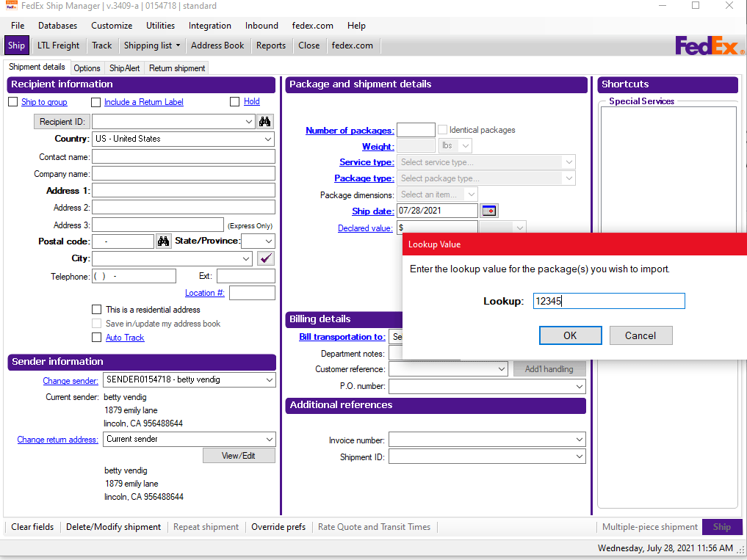Open the Databases menu

coord(57,26)
